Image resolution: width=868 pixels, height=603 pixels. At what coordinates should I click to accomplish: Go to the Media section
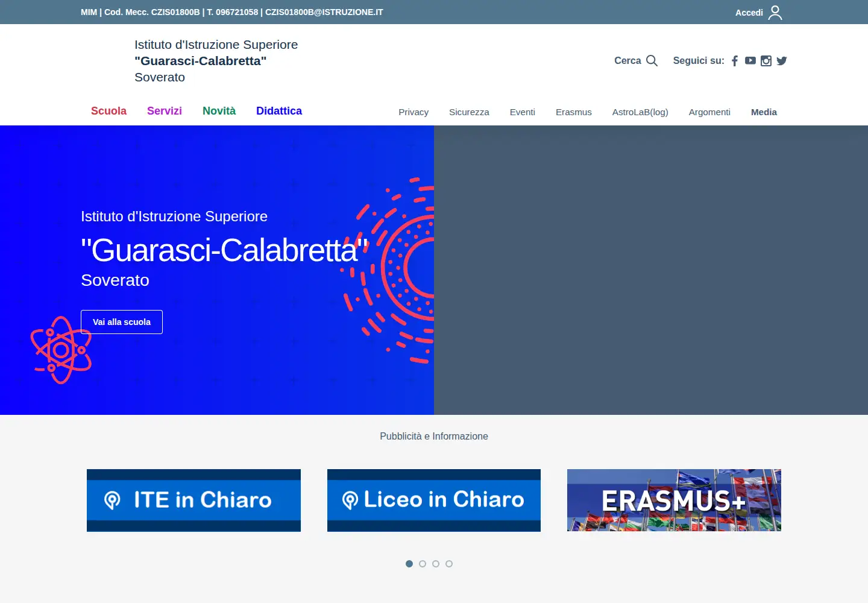764,112
